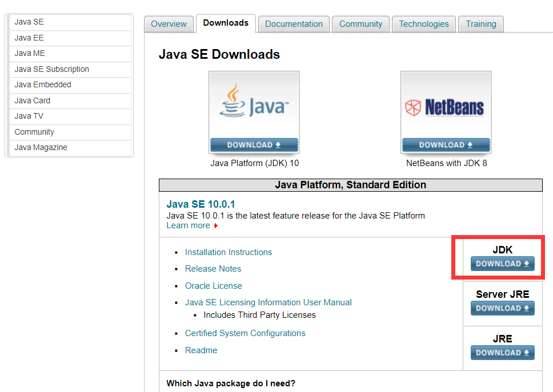Click 'Includes Third Party Licenses' text
The image size is (553, 392).
coord(259,315)
